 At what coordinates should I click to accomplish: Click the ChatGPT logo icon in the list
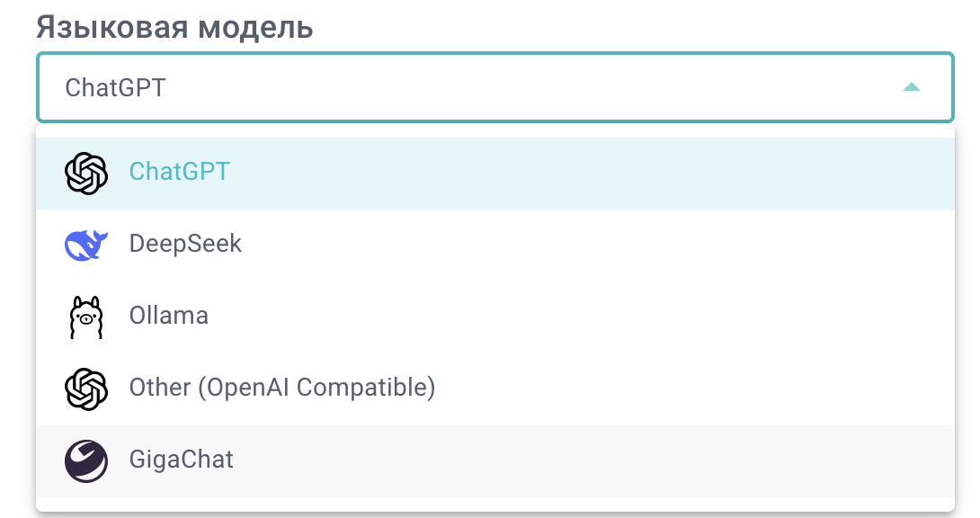(86, 173)
